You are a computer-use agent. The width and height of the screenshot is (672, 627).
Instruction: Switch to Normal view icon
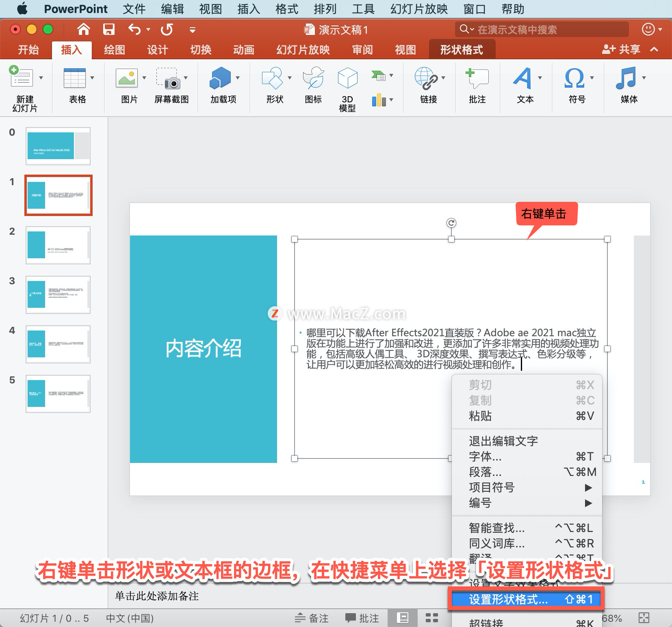click(403, 618)
